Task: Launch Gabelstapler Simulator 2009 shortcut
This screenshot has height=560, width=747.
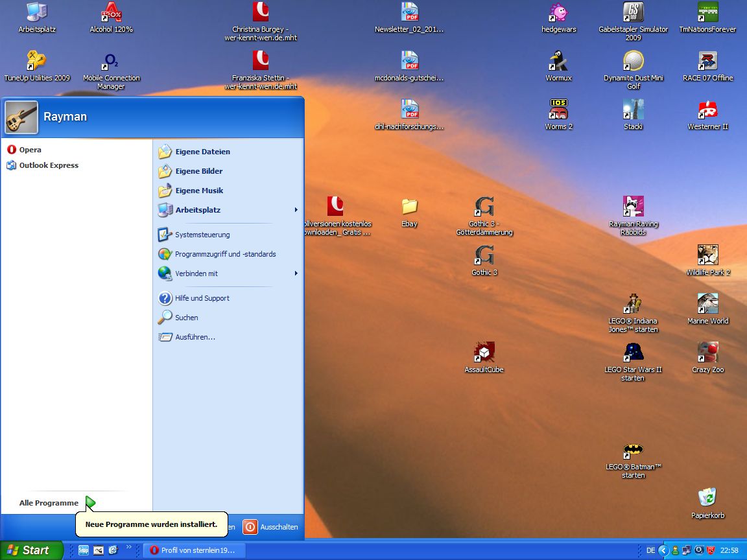Action: click(633, 22)
